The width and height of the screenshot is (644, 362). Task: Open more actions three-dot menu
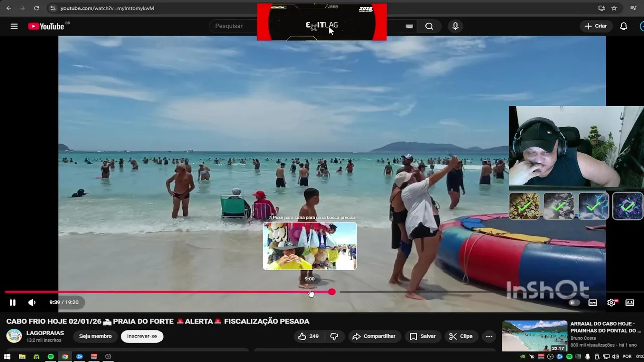[489, 336]
